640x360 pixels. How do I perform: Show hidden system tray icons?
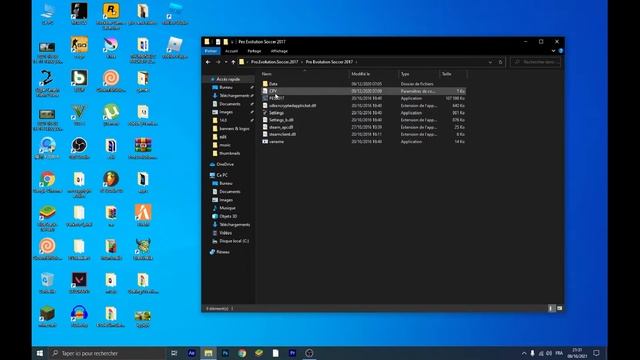[x=524, y=353]
